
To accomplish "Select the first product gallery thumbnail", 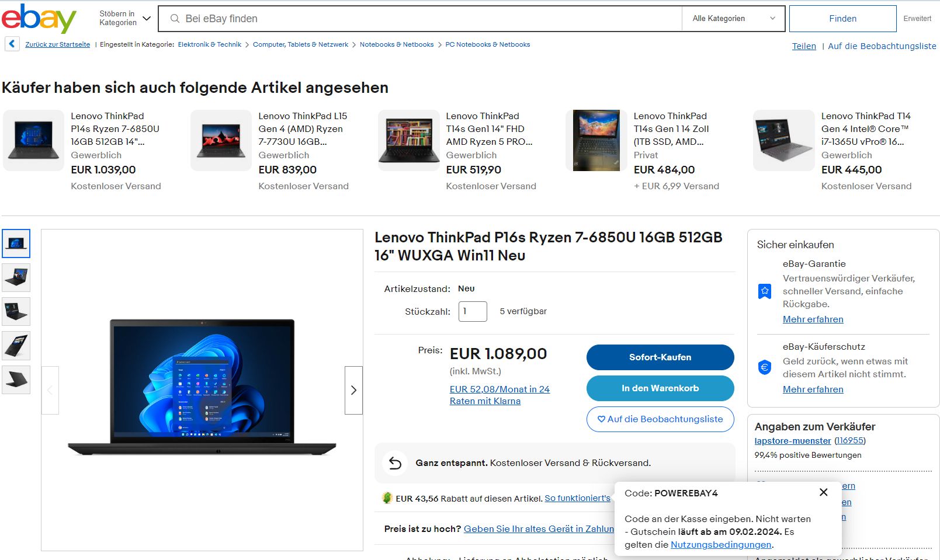I will click(16, 244).
